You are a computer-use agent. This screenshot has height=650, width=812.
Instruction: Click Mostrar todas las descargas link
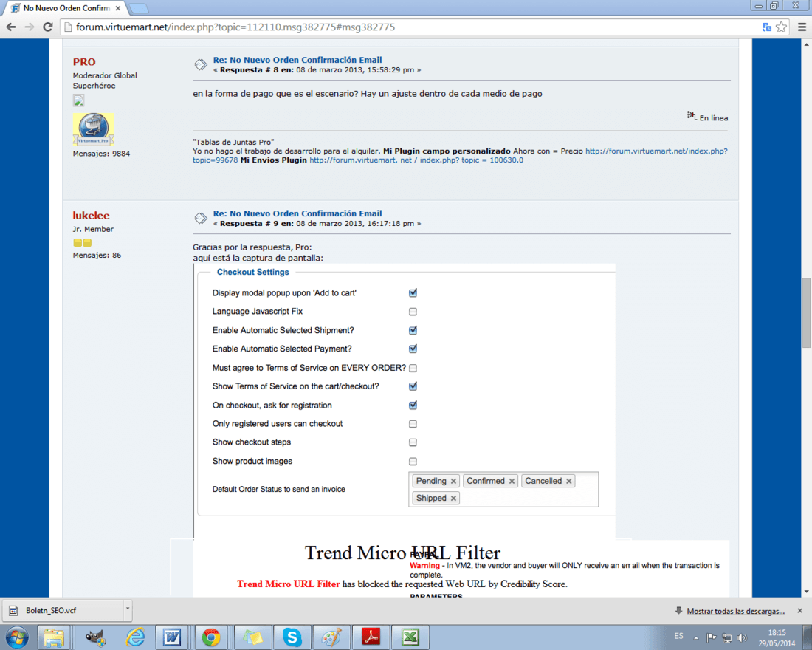tap(735, 611)
